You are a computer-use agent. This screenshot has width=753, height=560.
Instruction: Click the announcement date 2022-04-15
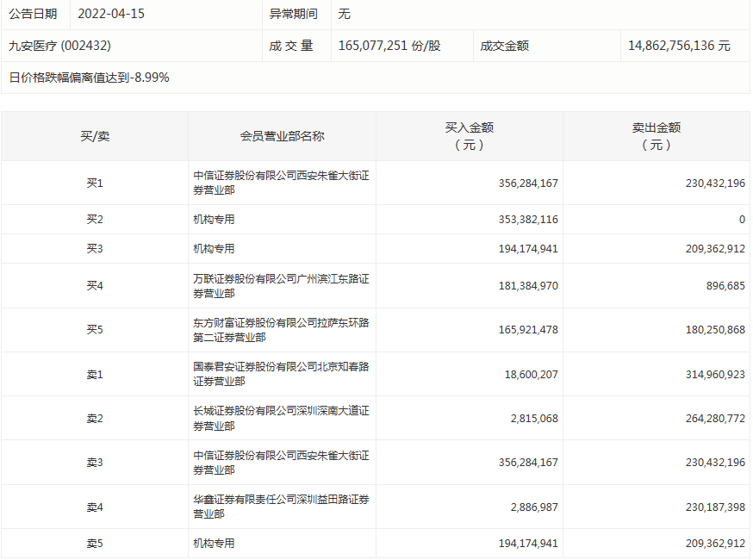pos(110,14)
